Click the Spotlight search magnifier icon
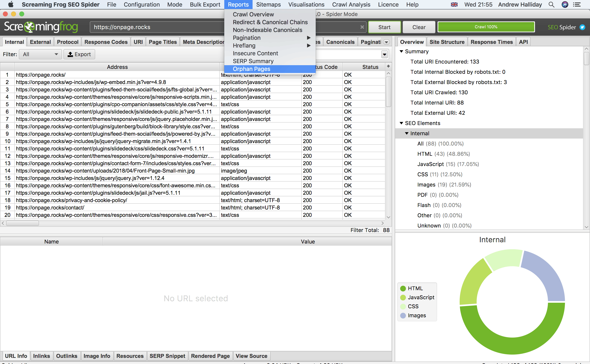590x364 pixels. tap(551, 5)
